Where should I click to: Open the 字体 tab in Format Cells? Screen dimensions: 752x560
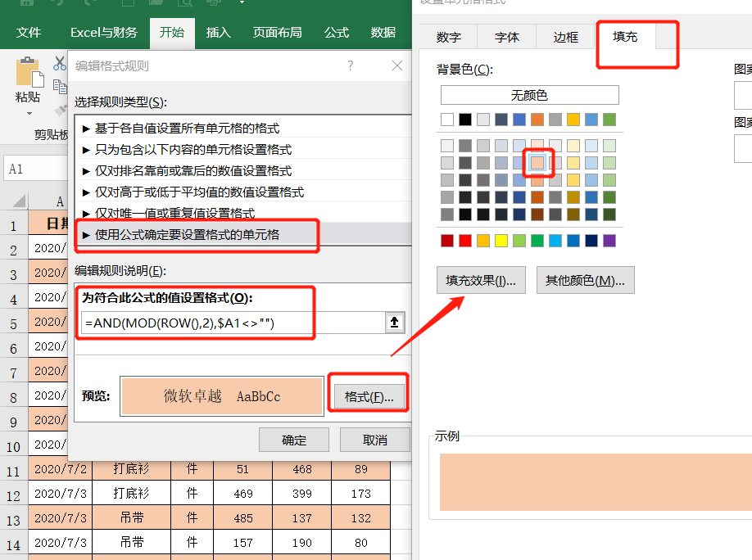click(x=507, y=38)
